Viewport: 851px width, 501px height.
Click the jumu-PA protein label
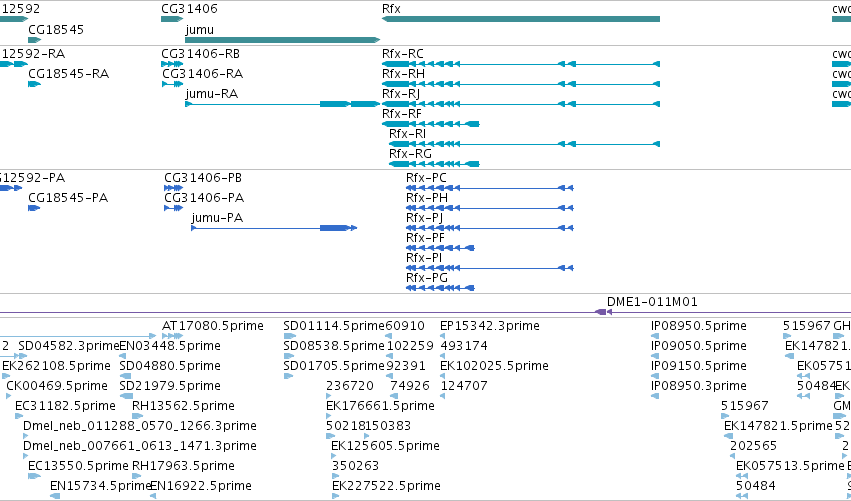click(x=217, y=218)
